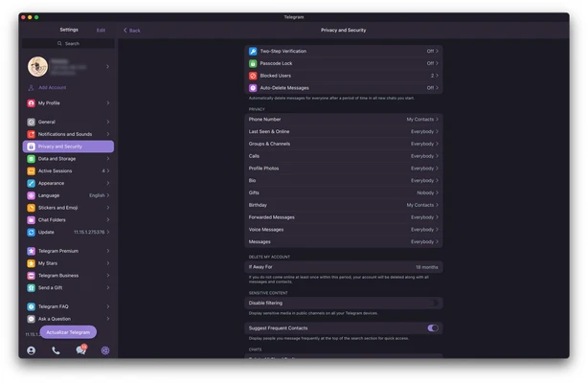Click the General gear icon
This screenshot has height=383, width=588.
(x=32, y=122)
